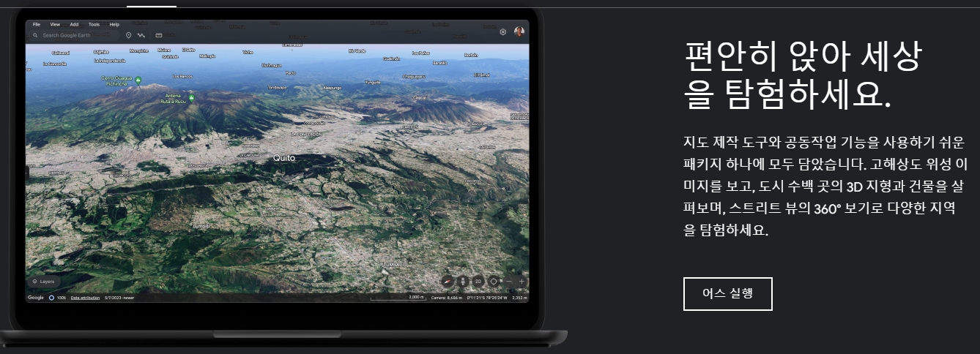Click the Data attribution link
This screenshot has width=980, height=354.
click(85, 298)
